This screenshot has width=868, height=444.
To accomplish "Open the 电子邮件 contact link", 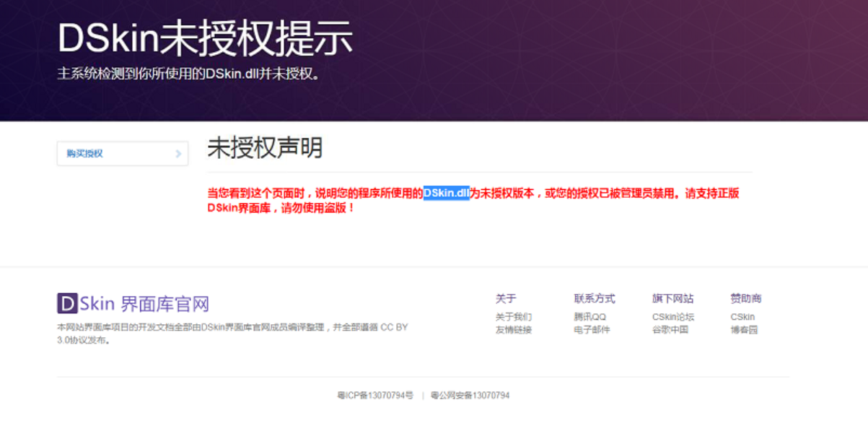I will pyautogui.click(x=592, y=330).
